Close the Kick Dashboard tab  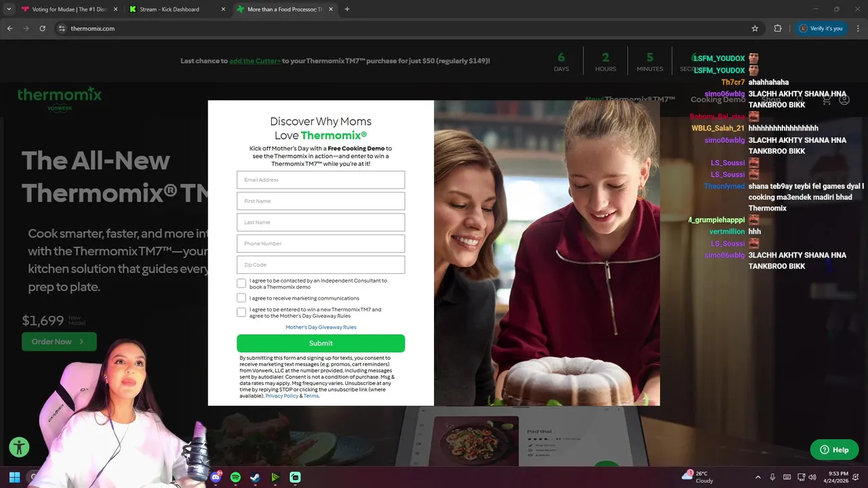(x=224, y=9)
